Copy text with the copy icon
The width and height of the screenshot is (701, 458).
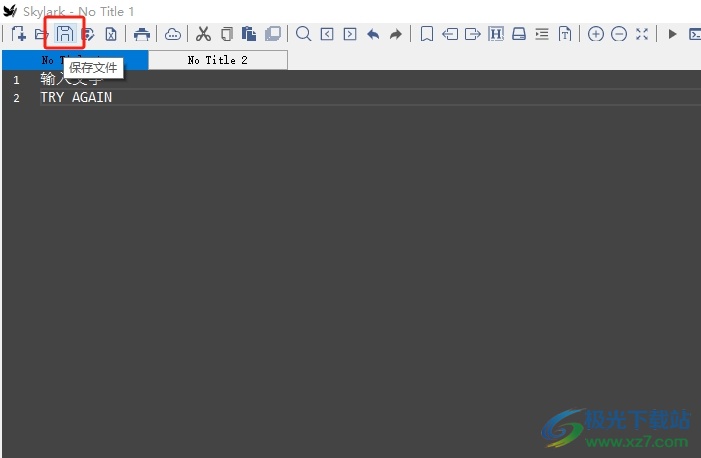227,34
